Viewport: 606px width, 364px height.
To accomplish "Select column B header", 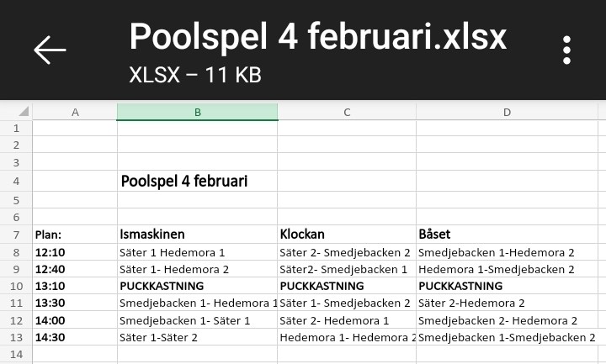I will coord(197,112).
